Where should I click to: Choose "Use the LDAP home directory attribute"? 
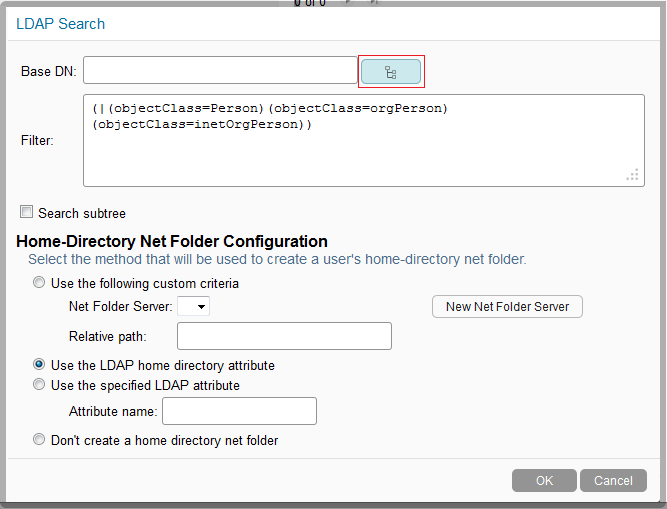39,365
